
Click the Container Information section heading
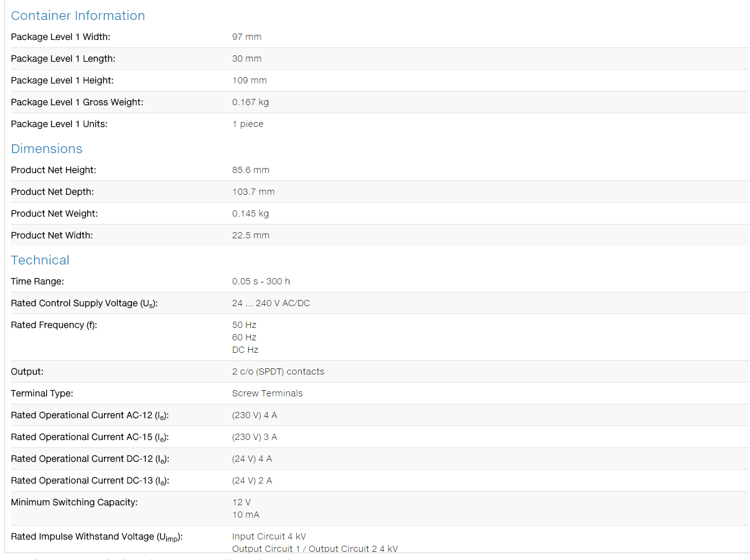[78, 16]
